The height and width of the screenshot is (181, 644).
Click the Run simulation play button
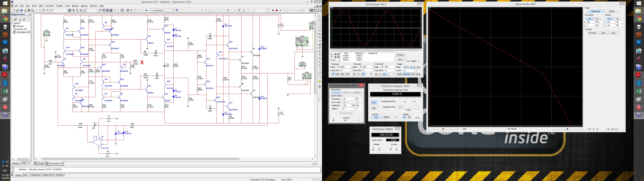(x=270, y=10)
